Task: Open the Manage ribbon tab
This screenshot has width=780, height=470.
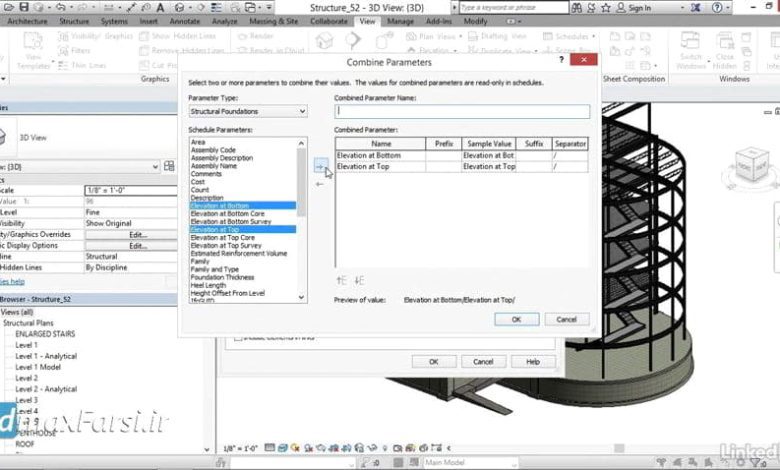Action: pos(401,20)
